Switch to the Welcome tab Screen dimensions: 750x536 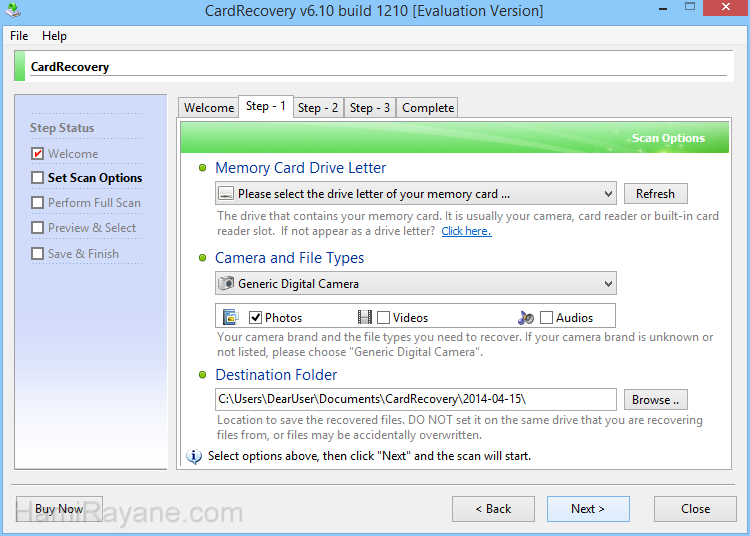(x=209, y=108)
